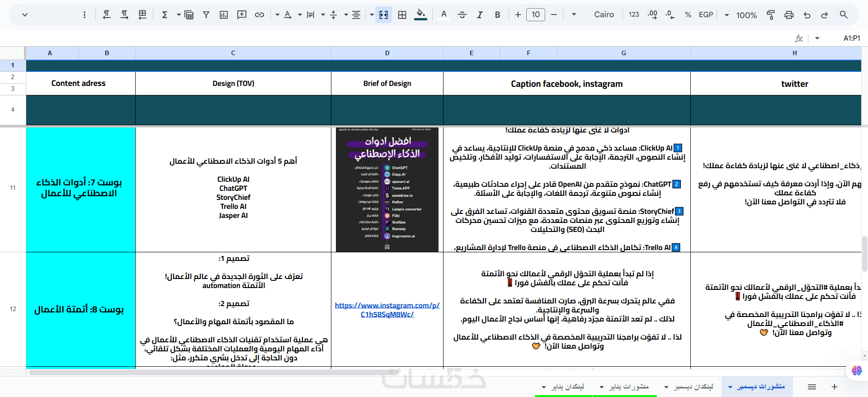Select column H header

[776, 53]
